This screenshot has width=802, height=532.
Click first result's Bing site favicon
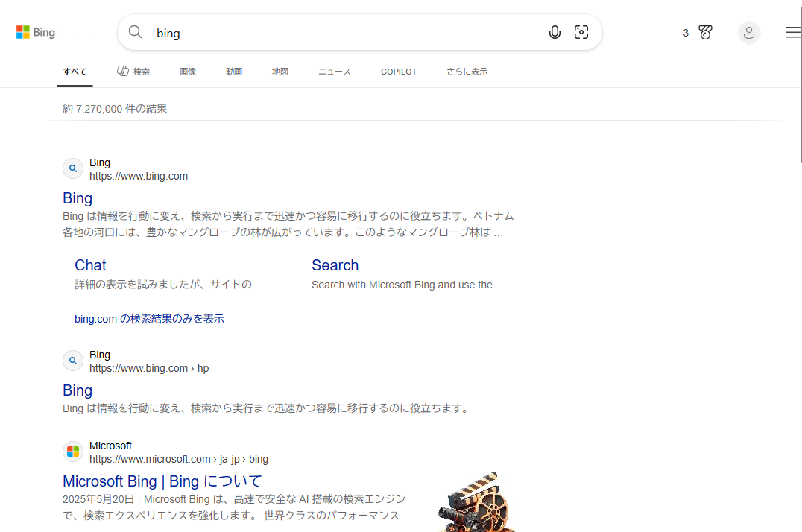click(x=72, y=169)
